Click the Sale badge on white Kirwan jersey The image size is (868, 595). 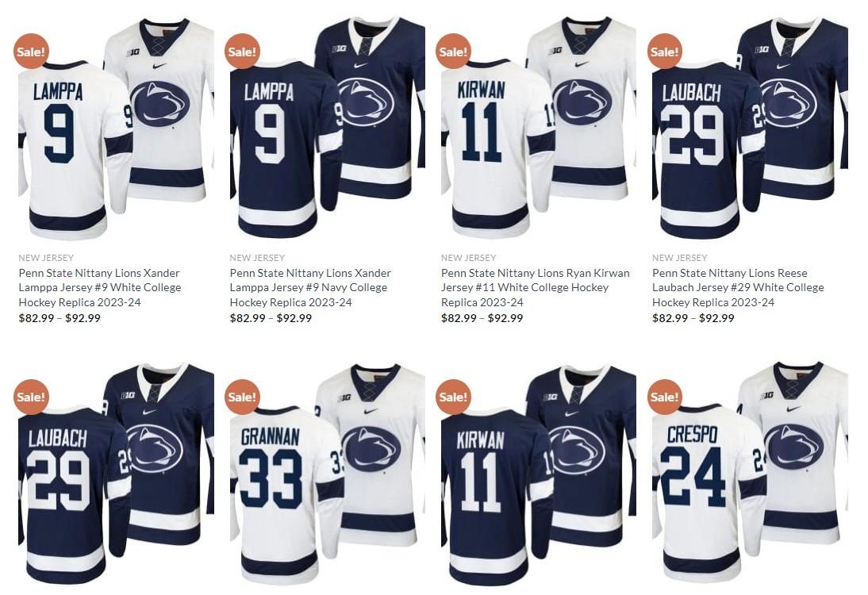tap(453, 52)
